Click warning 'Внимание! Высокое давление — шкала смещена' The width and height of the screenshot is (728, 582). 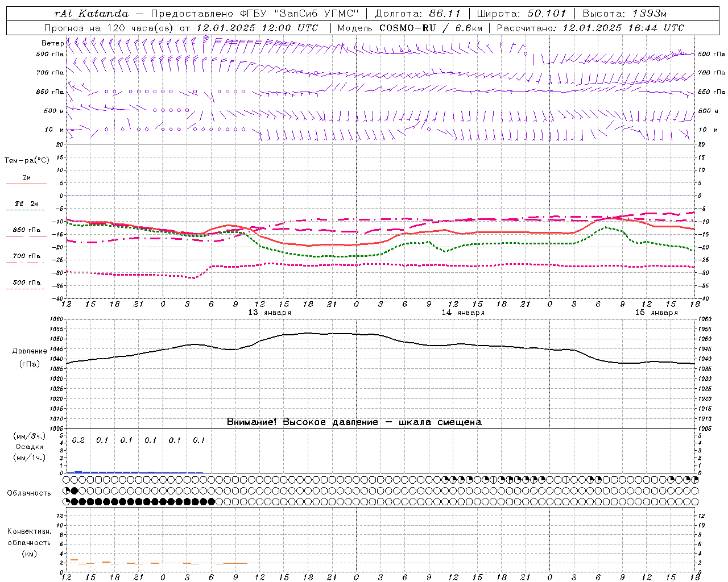pyautogui.click(x=354, y=422)
